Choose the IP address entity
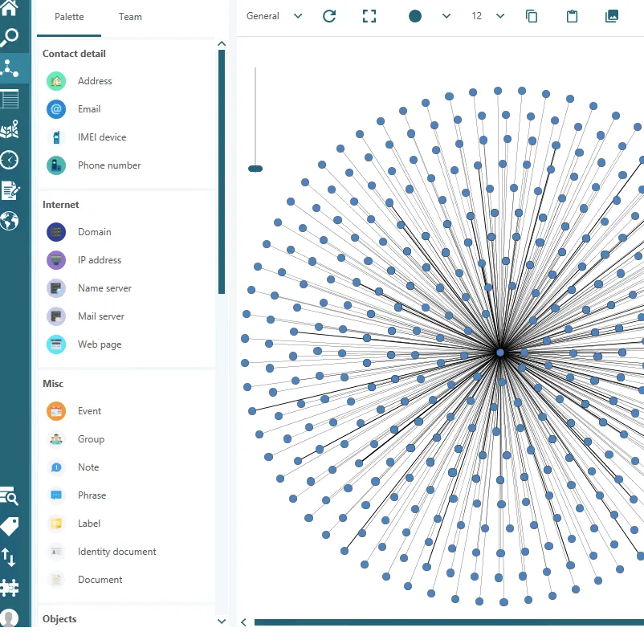Image resolution: width=644 pixels, height=644 pixels. point(99,260)
